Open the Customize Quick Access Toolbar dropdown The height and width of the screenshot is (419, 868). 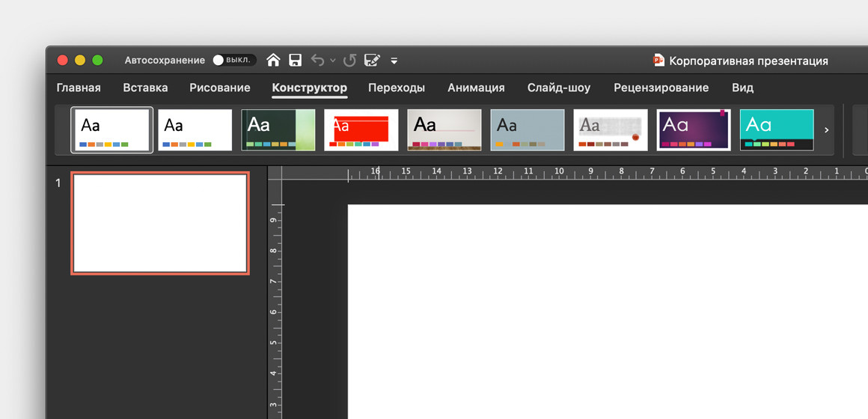pos(394,61)
